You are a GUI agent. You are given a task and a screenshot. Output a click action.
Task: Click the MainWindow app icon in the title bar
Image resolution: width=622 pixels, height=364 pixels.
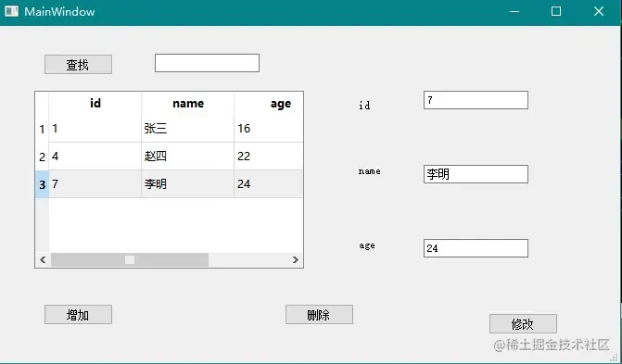point(11,11)
